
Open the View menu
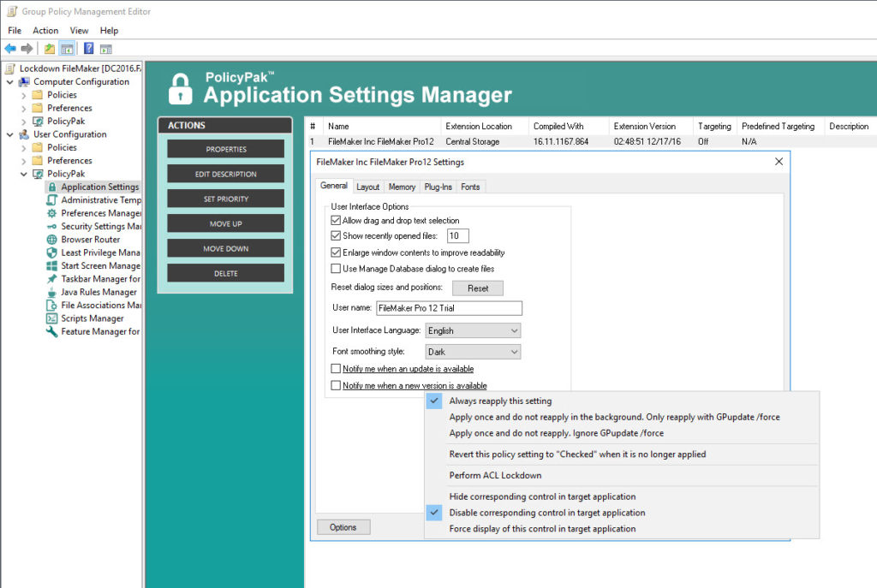tap(79, 31)
